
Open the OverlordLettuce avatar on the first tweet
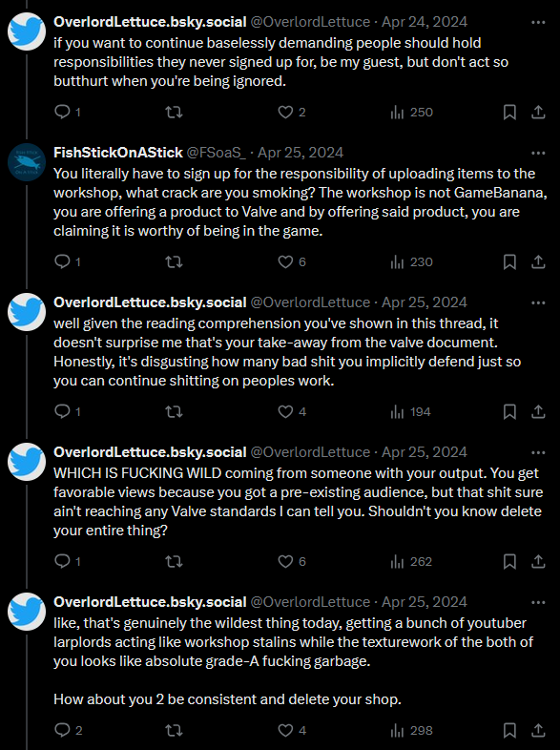pos(27,31)
